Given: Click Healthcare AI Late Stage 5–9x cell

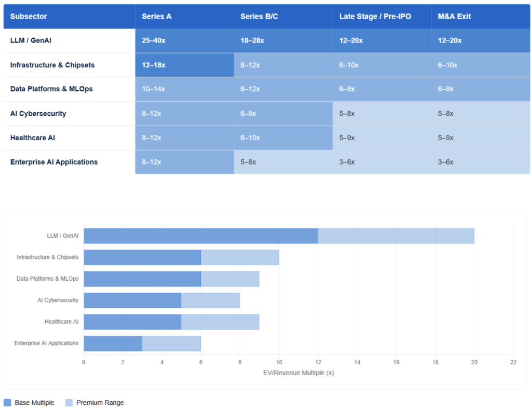Looking at the screenshot, I should click(x=382, y=138).
